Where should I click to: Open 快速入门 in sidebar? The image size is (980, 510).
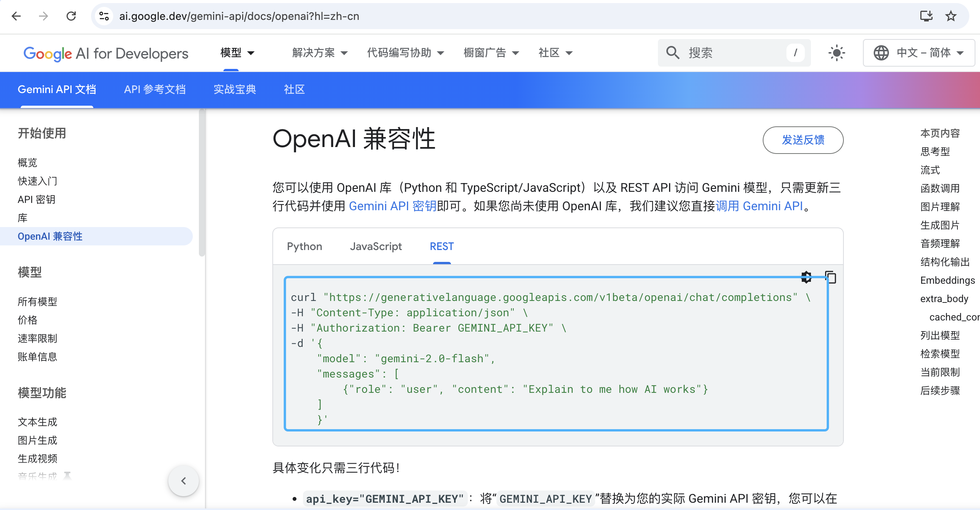point(37,181)
